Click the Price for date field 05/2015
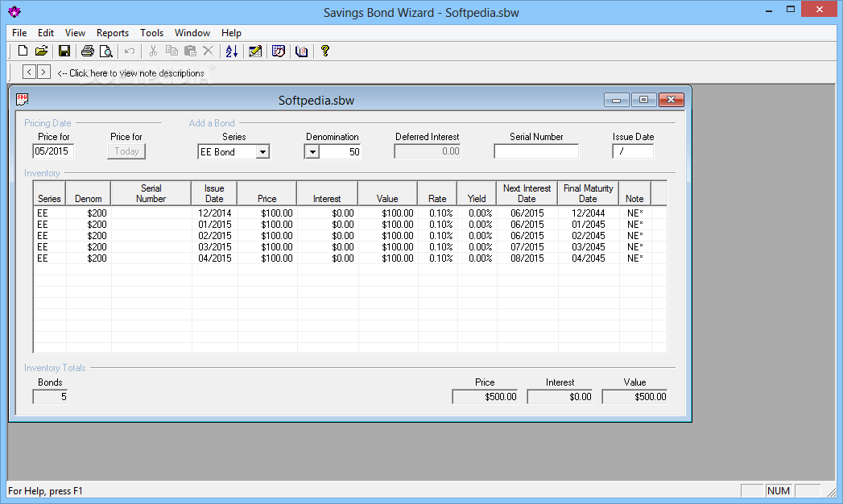This screenshot has height=504, width=843. [x=52, y=151]
